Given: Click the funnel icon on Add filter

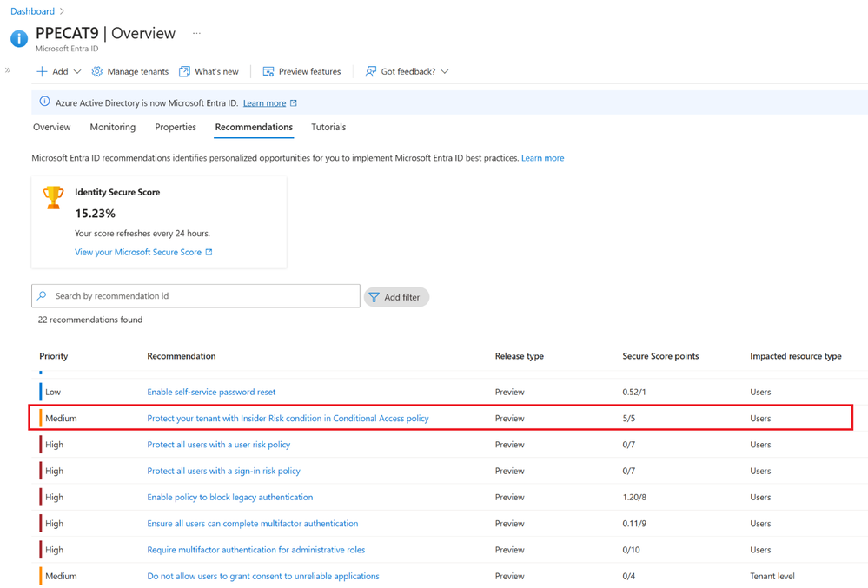Looking at the screenshot, I should 374,297.
